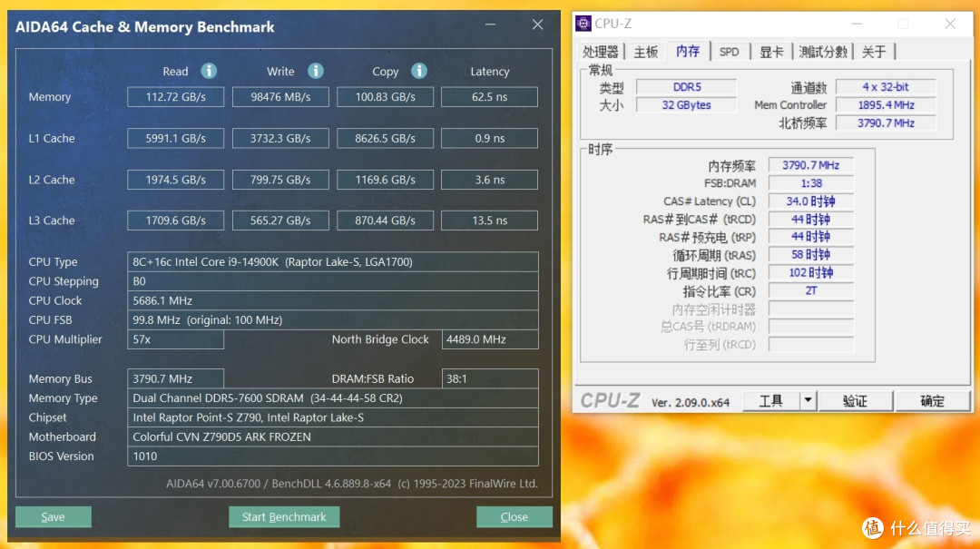The image size is (980, 549).
Task: Click the 工具 button in CPU-Z
Action: coord(770,400)
